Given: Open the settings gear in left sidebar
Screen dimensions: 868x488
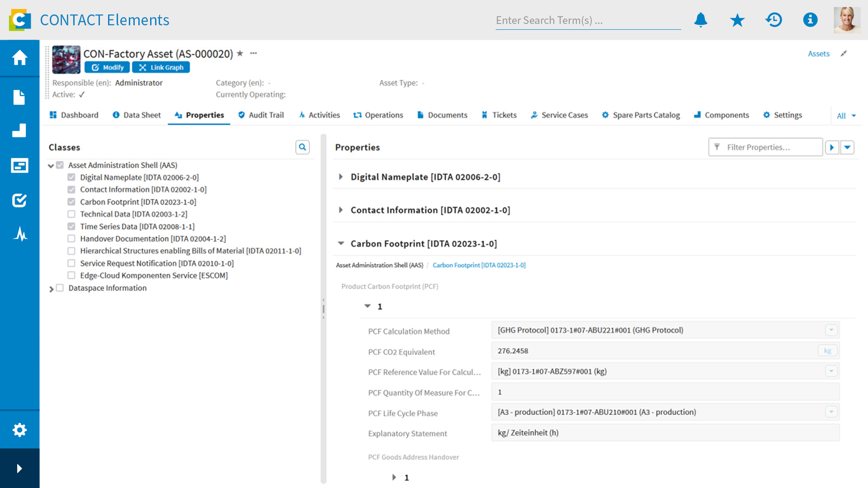Looking at the screenshot, I should (x=19, y=430).
